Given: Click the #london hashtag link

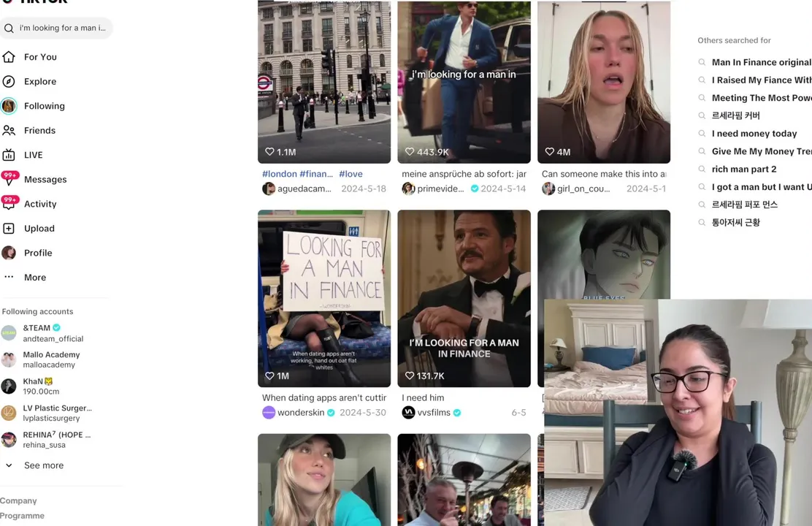Looking at the screenshot, I should pos(280,174).
